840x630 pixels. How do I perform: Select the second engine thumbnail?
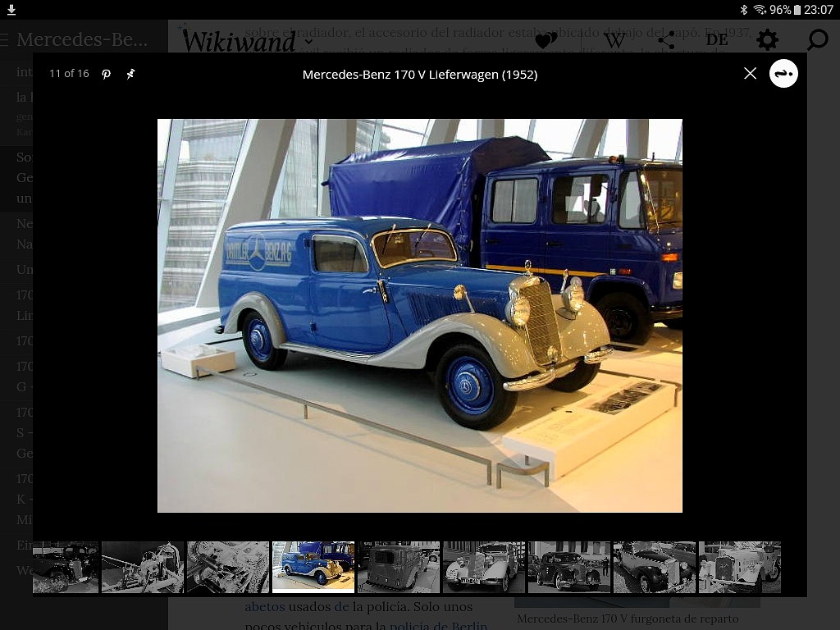(228, 568)
